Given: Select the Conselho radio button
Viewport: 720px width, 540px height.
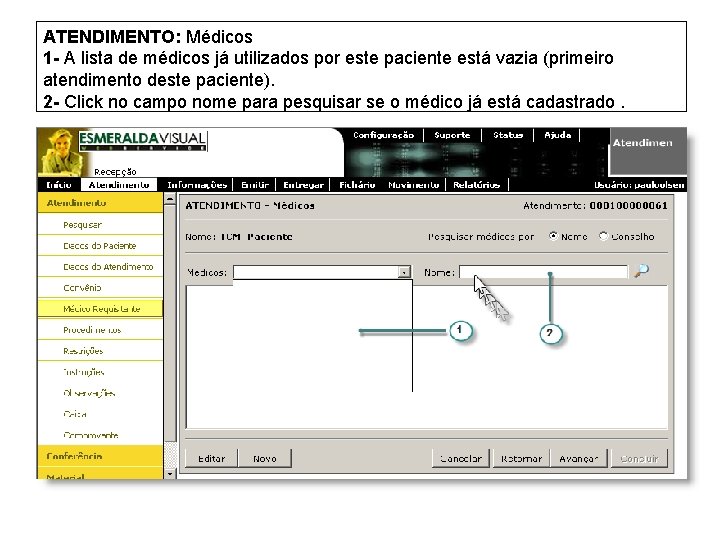Looking at the screenshot, I should [603, 236].
